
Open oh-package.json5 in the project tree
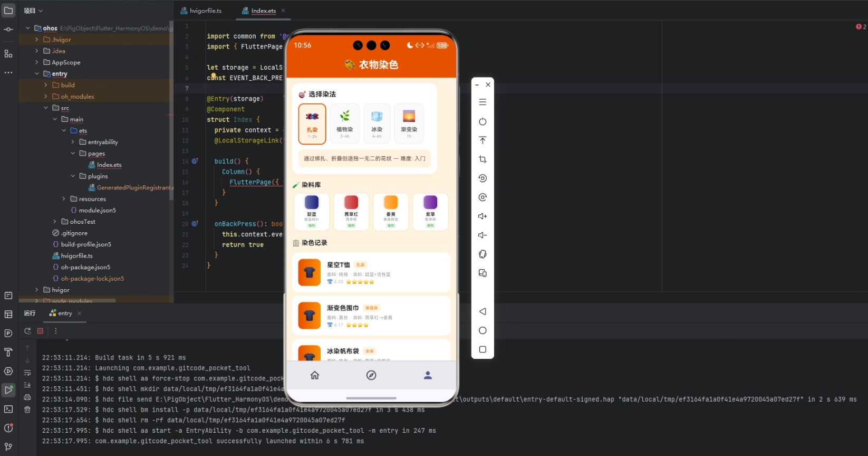pos(85,267)
